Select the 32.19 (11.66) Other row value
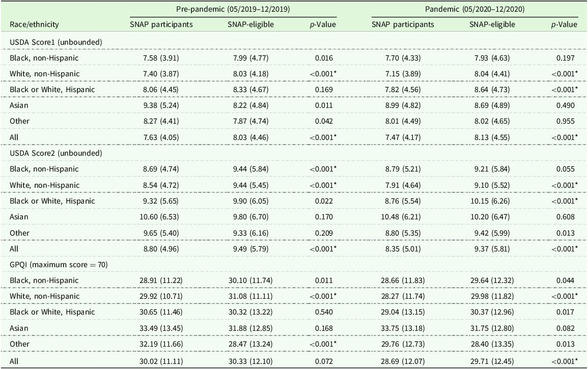This screenshot has height=369, width=588. (x=161, y=344)
